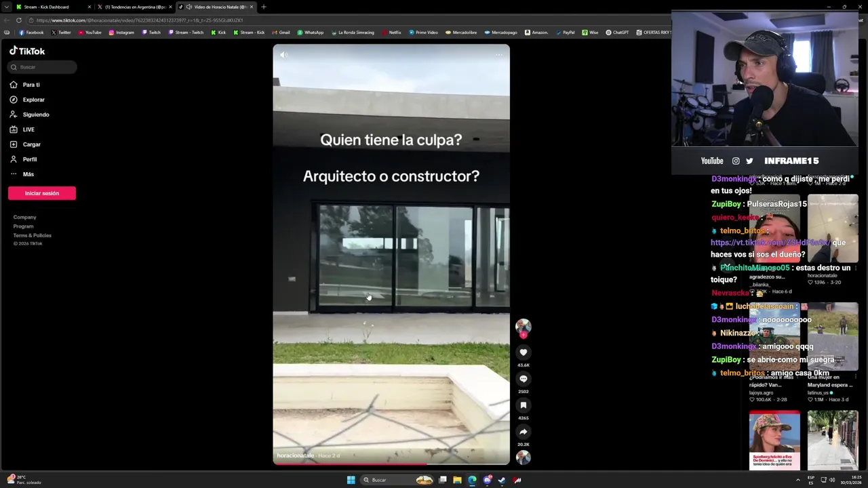
Task: Switch to Stream - Kick Dashboard tab
Action: point(53,7)
